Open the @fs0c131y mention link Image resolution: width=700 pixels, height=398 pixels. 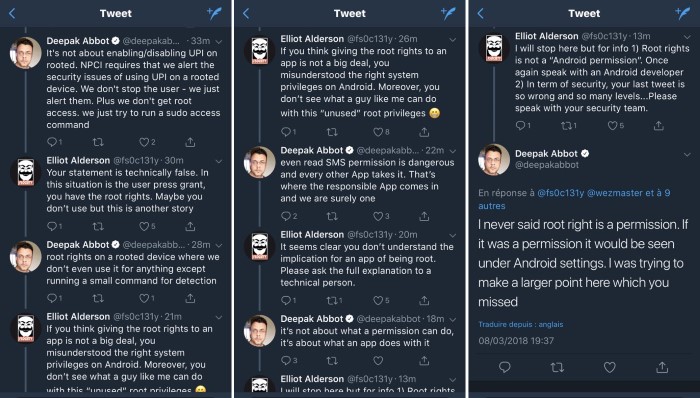coord(560,193)
